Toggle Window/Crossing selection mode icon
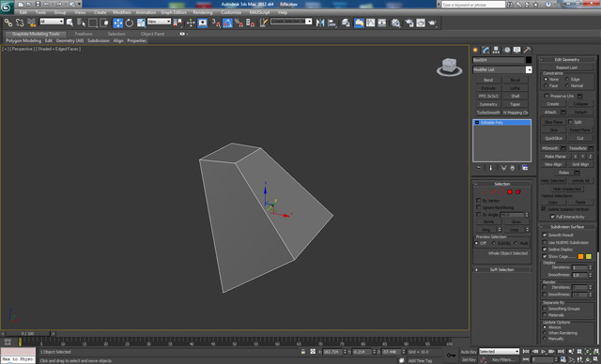The image size is (601, 364). pyautogui.click(x=104, y=23)
